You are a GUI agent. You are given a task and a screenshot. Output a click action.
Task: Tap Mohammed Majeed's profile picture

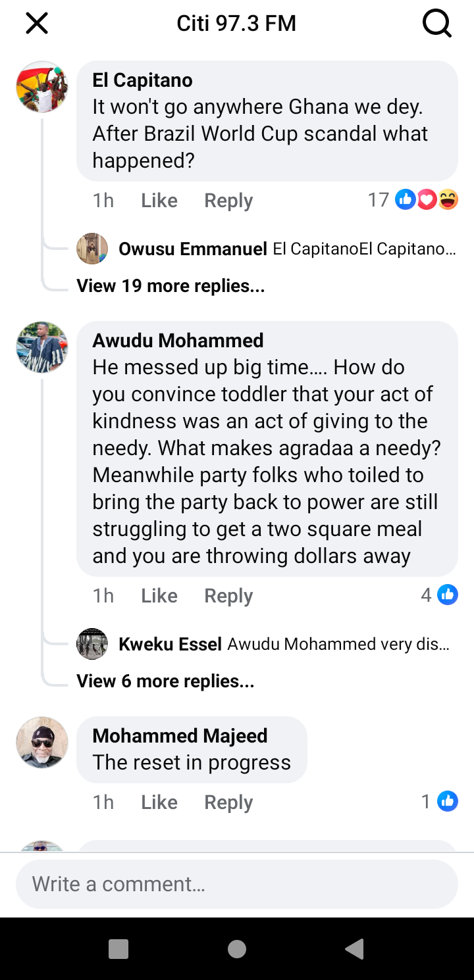tap(42, 743)
